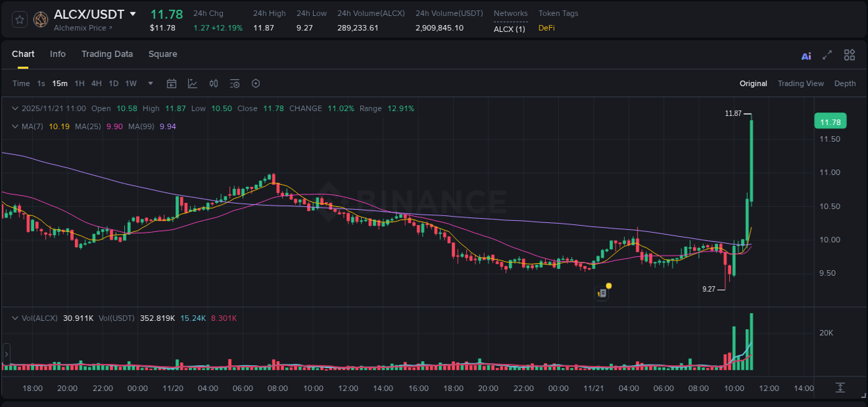This screenshot has height=407, width=868.
Task: Open the Ai analysis feature
Action: [806, 55]
